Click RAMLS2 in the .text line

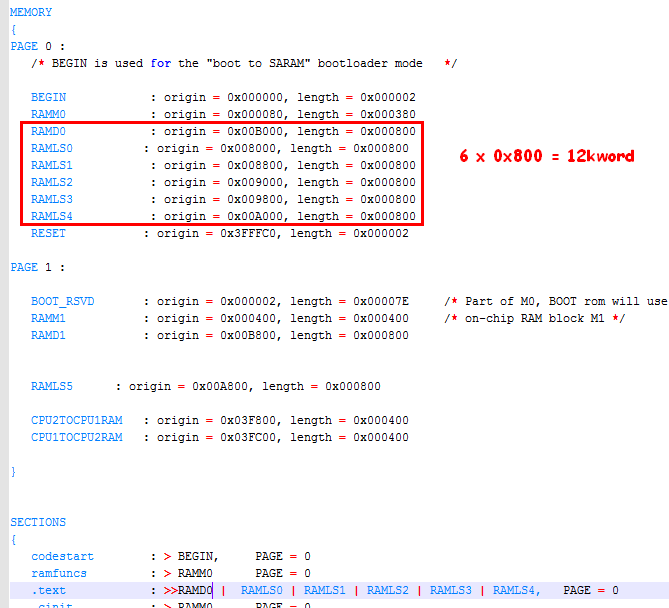(388, 591)
